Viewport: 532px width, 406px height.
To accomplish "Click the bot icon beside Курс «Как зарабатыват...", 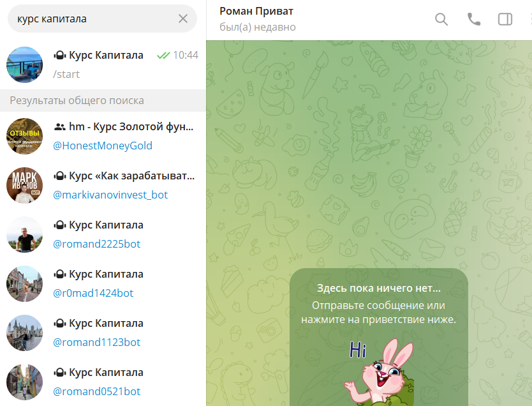I will click(x=60, y=176).
